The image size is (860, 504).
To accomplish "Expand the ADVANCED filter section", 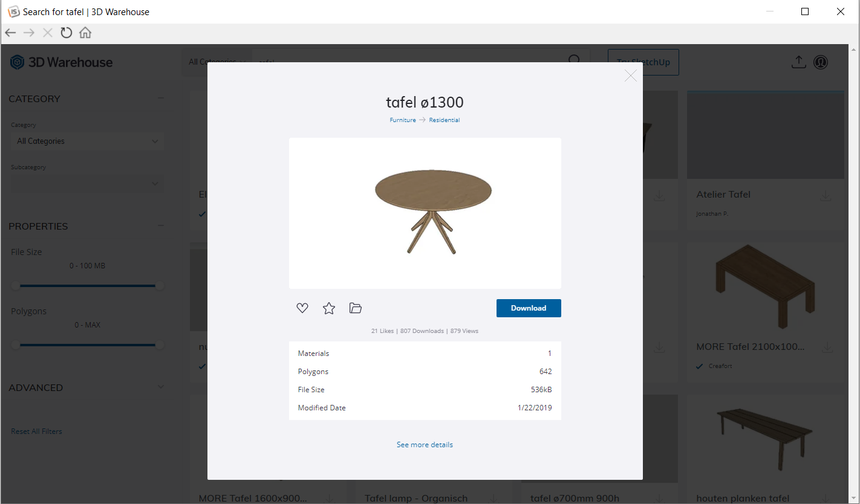I will click(x=161, y=387).
